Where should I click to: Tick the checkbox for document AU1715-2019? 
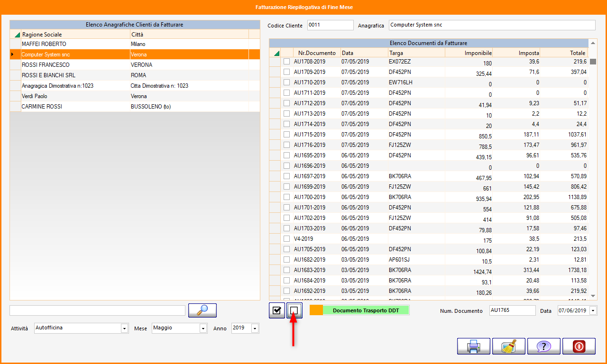click(x=286, y=135)
